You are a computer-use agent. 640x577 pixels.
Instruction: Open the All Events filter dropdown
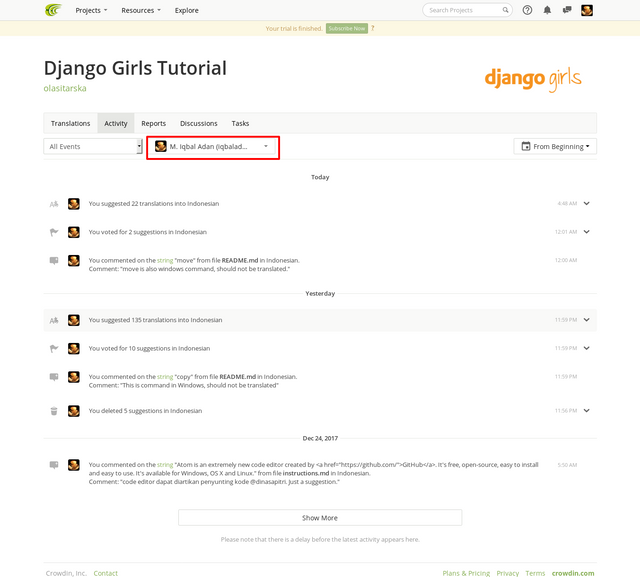tap(93, 146)
